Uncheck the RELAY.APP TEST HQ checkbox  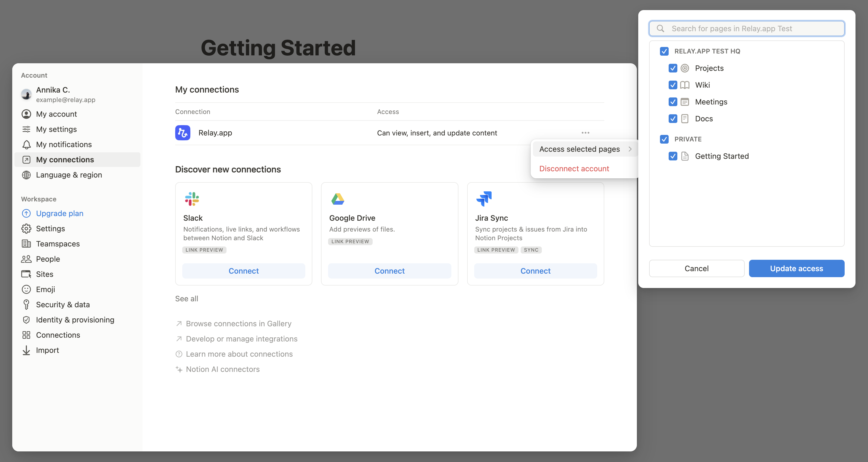click(664, 51)
